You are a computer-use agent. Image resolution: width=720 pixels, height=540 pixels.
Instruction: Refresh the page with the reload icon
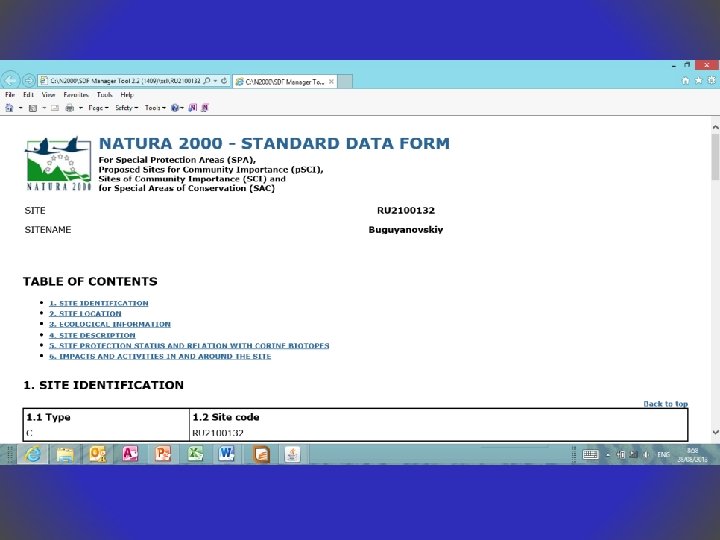click(224, 81)
